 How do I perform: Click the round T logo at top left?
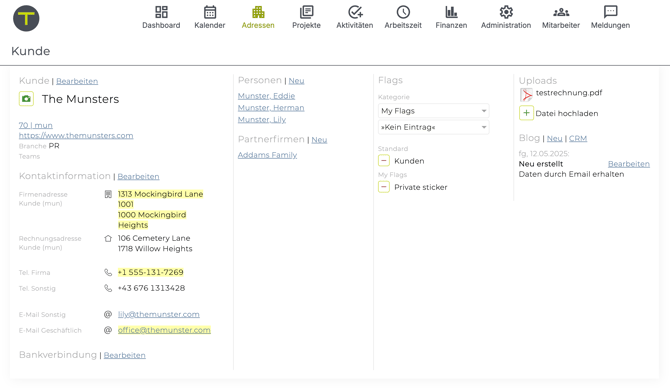(26, 18)
